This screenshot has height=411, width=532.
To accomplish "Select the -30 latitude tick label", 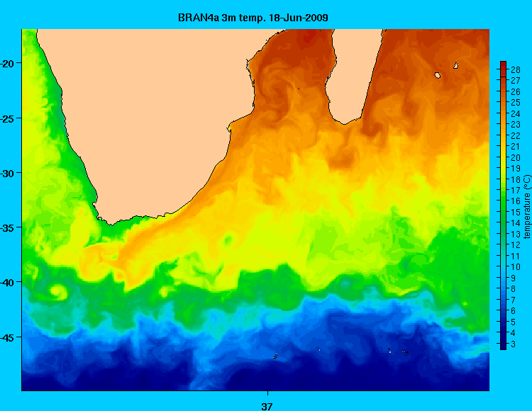I will coord(6,173).
